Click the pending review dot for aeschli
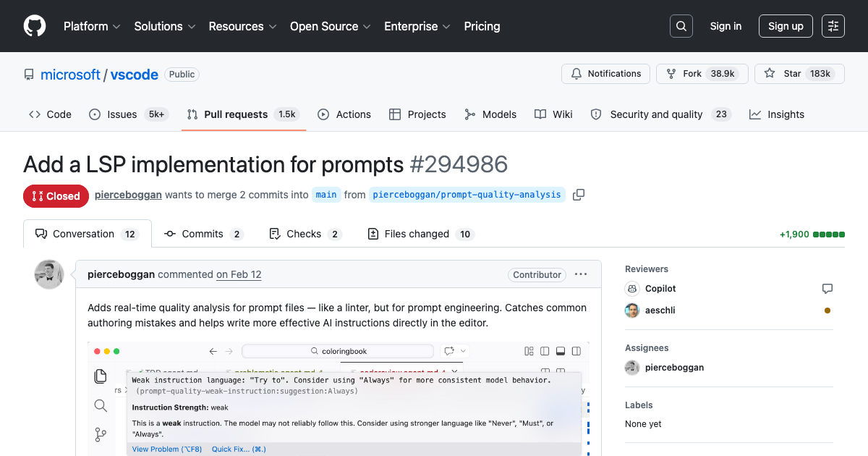This screenshot has height=456, width=868. point(827,311)
